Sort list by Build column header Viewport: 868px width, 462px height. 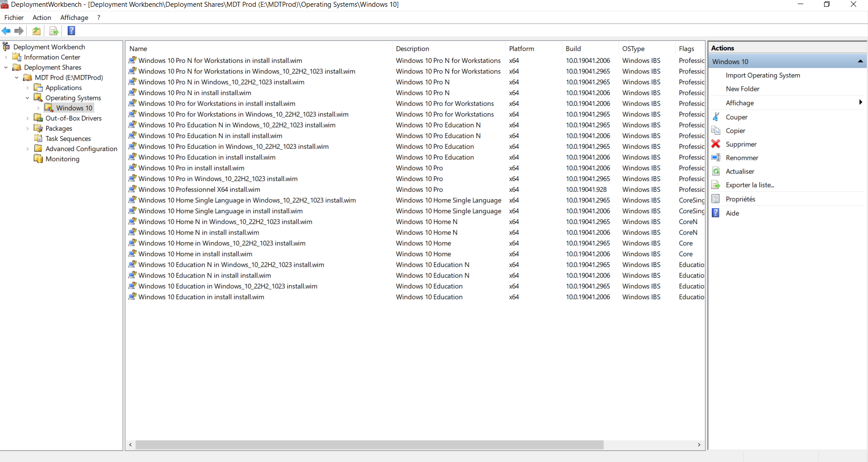pyautogui.click(x=573, y=48)
